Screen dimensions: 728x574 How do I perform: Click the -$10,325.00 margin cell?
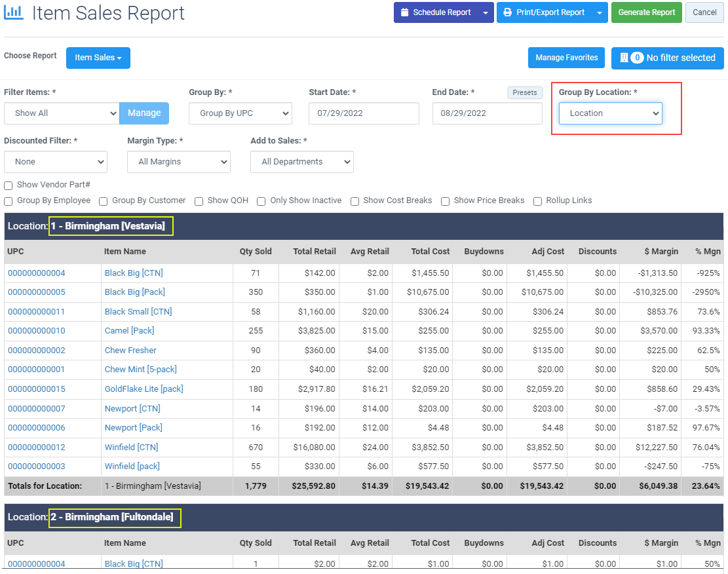coord(655,292)
